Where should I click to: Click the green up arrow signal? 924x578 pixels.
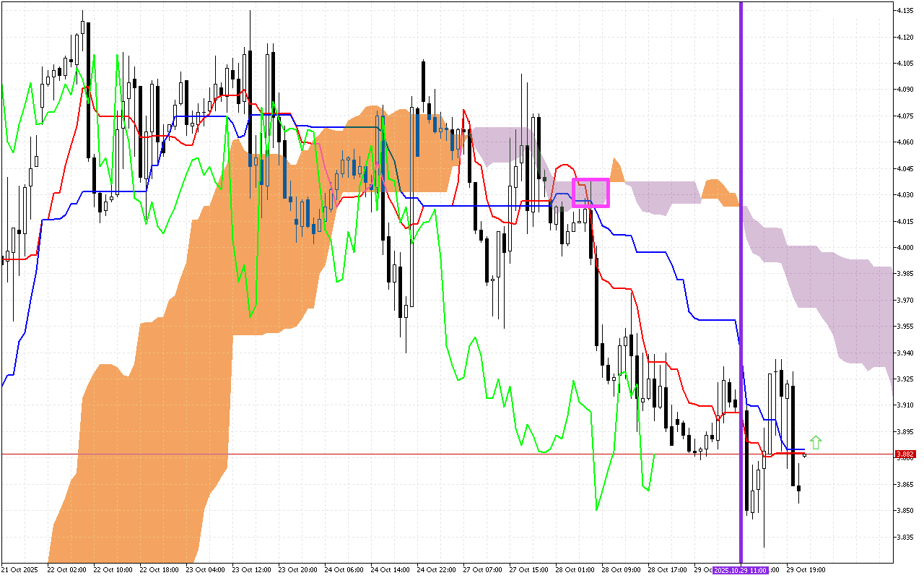point(816,442)
